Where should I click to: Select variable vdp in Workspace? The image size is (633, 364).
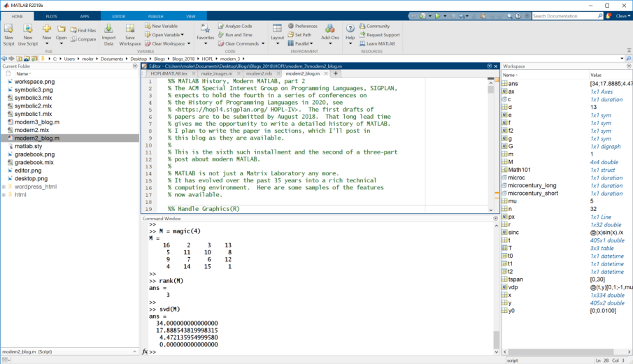tap(513, 287)
